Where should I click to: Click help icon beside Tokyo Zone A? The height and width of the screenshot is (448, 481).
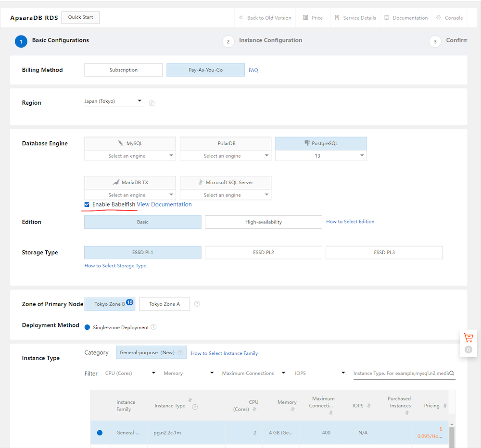[197, 304]
